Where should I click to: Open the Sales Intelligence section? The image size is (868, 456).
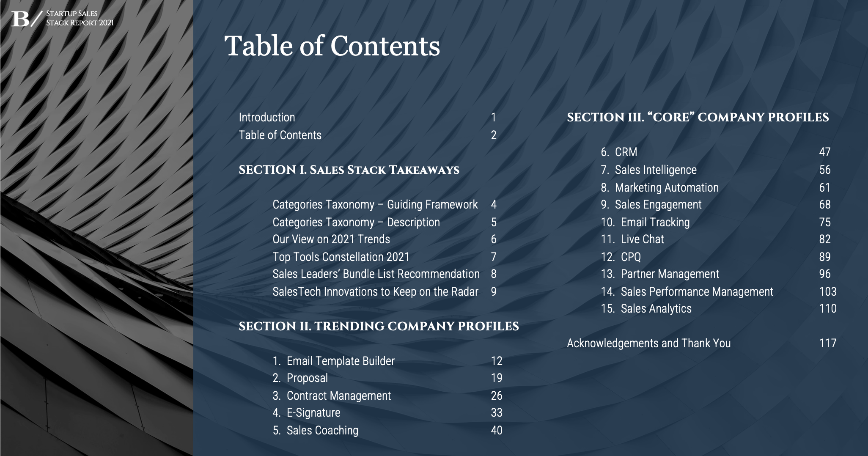(x=655, y=170)
